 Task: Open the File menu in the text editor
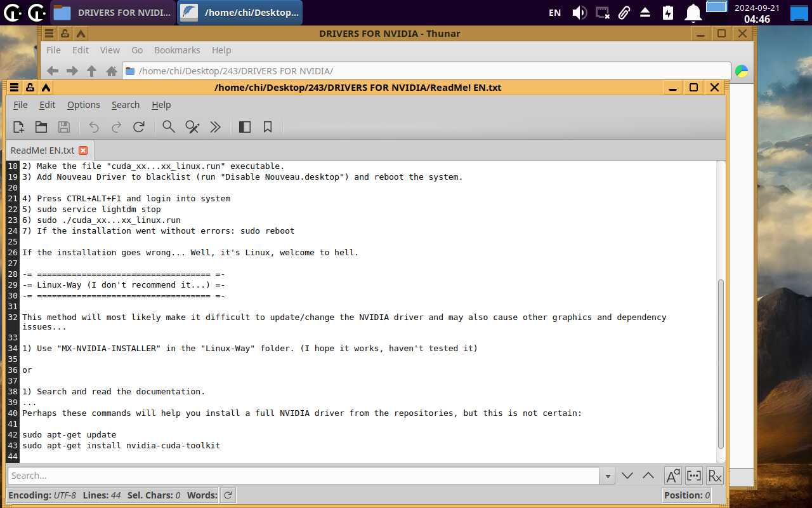click(x=20, y=105)
